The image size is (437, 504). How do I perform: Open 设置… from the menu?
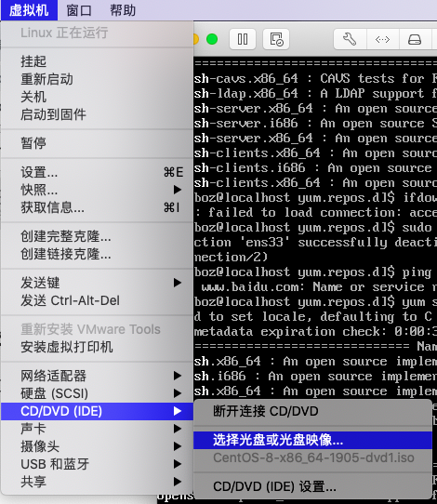click(x=97, y=172)
